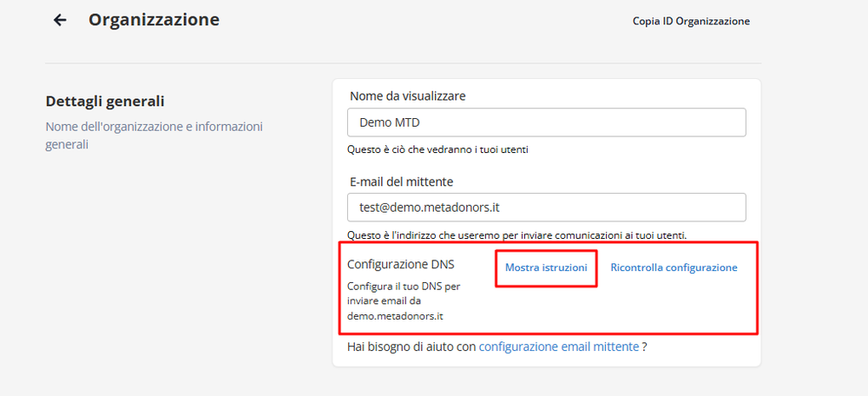The width and height of the screenshot is (868, 396).
Task: Open the configurazione email mittente help link
Action: [x=559, y=346]
